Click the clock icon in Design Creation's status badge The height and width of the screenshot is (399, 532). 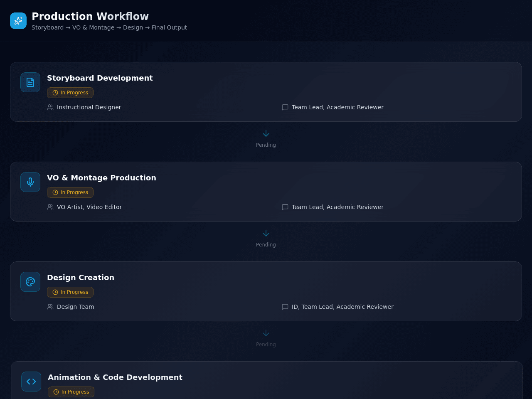point(55,292)
